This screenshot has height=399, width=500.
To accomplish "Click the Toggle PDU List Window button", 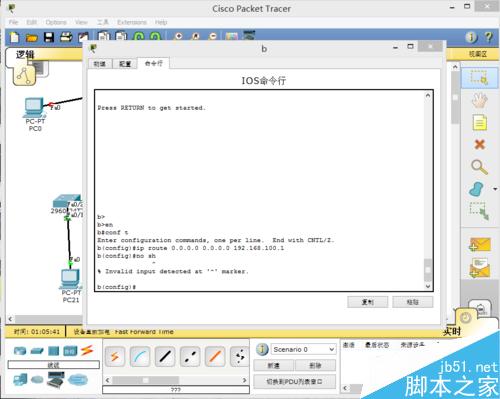I will pyautogui.click(x=294, y=382).
